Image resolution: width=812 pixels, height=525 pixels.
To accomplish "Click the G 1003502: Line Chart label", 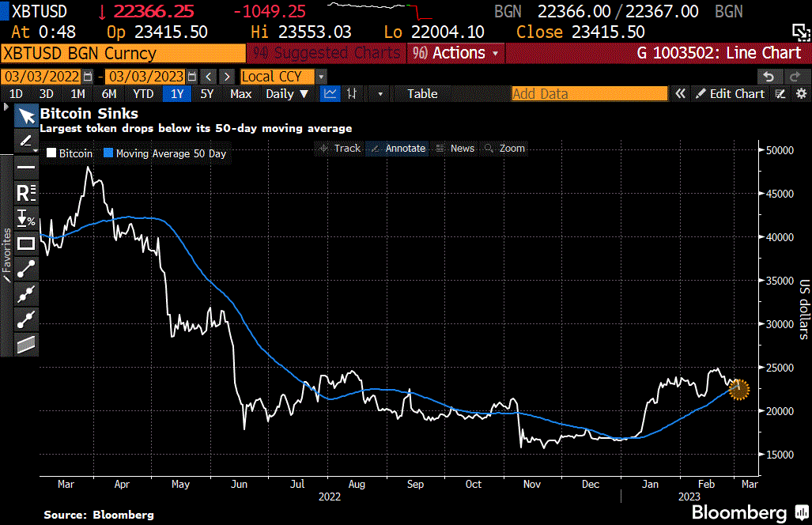I will (719, 53).
